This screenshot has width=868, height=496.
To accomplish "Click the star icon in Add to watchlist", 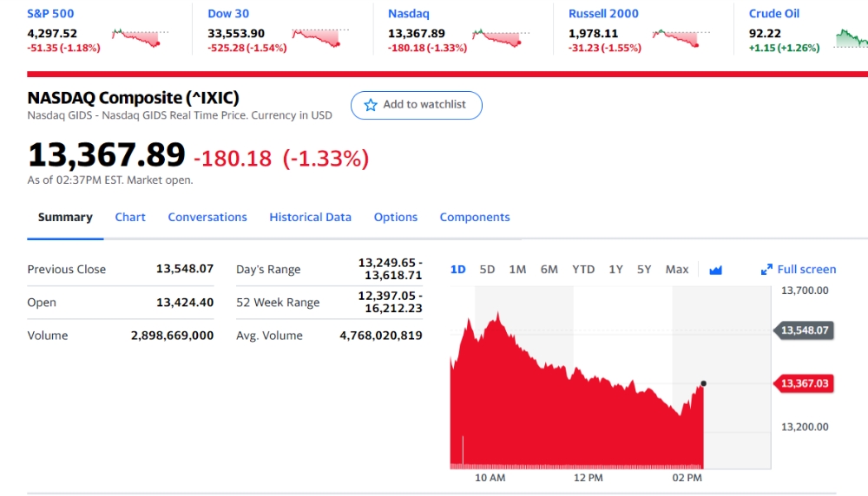I will tap(371, 105).
